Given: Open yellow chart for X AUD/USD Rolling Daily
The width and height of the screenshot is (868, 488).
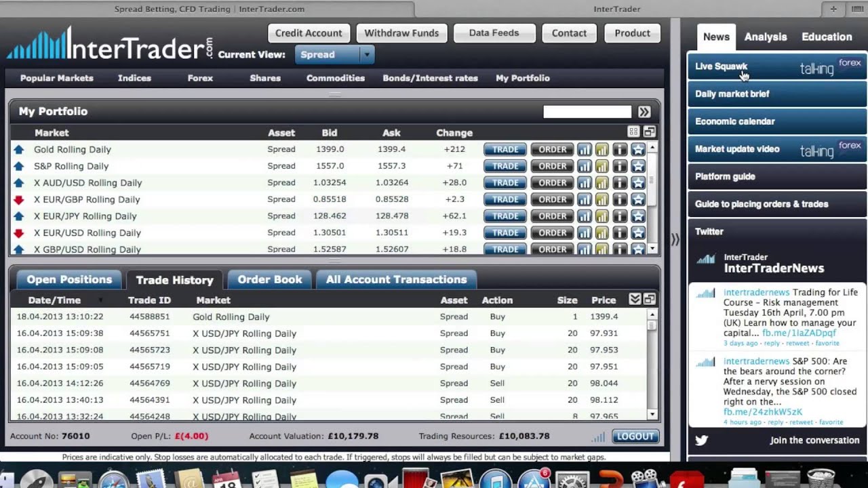Looking at the screenshot, I should [x=602, y=182].
